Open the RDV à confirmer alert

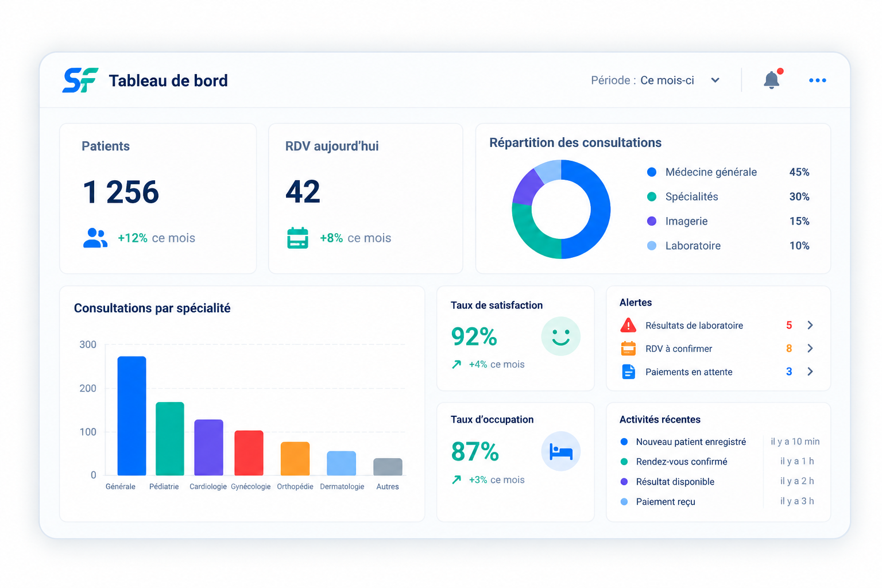[718, 349]
